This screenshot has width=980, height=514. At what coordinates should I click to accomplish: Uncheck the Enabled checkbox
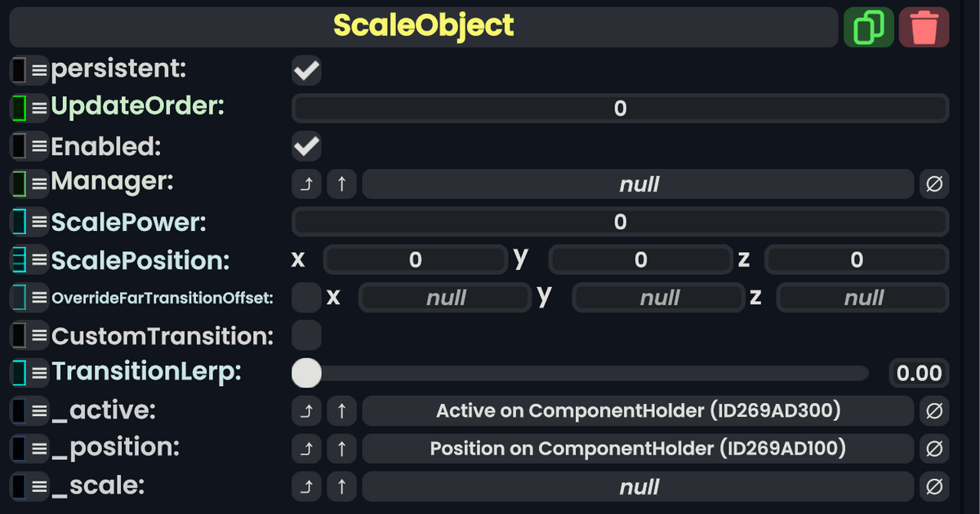point(305,146)
